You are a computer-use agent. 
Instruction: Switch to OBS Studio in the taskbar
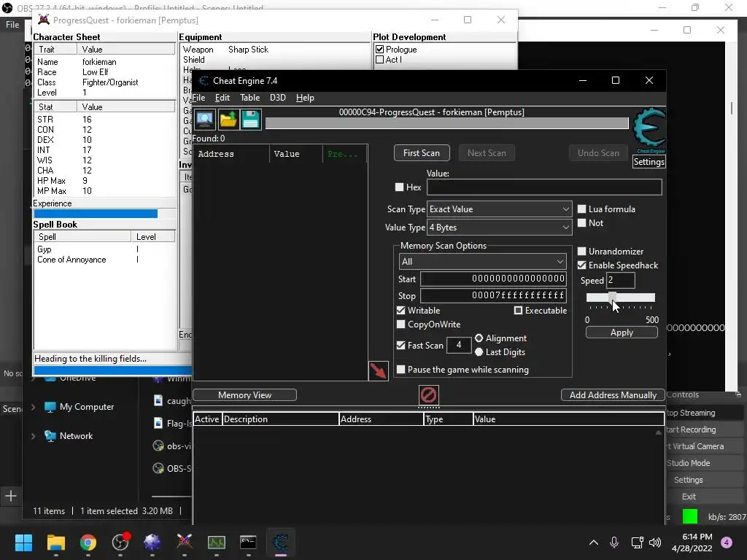point(120,542)
